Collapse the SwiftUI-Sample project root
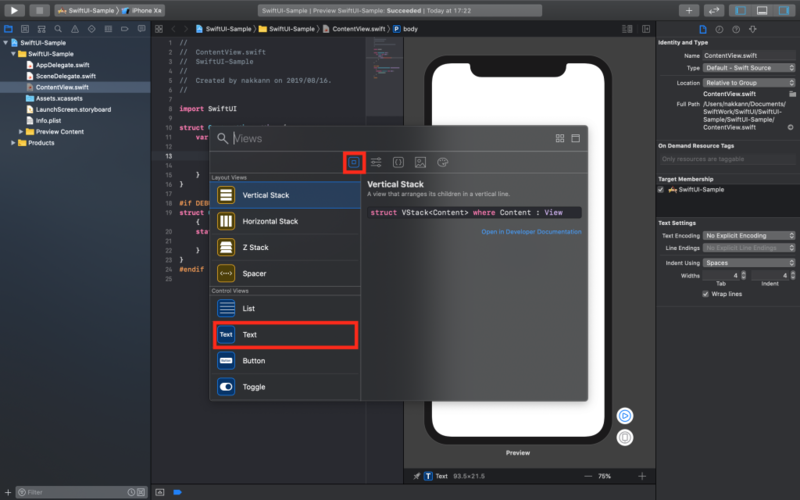Viewport: 800px width, 500px height. pos(6,43)
